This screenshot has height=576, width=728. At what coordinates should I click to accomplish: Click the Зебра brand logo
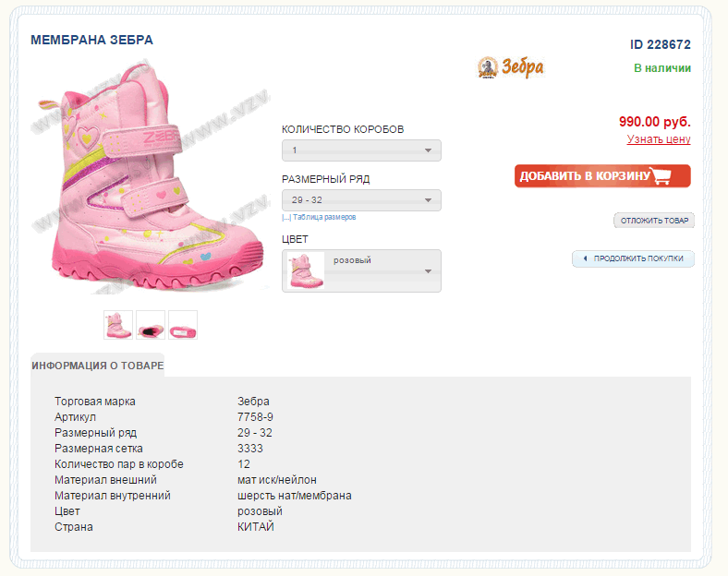tap(511, 67)
